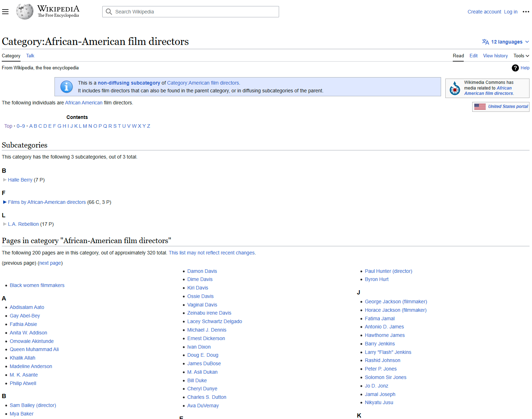Expand the L.A. Rebellion subcategory
This screenshot has width=532, height=419.
pyautogui.click(x=5, y=224)
